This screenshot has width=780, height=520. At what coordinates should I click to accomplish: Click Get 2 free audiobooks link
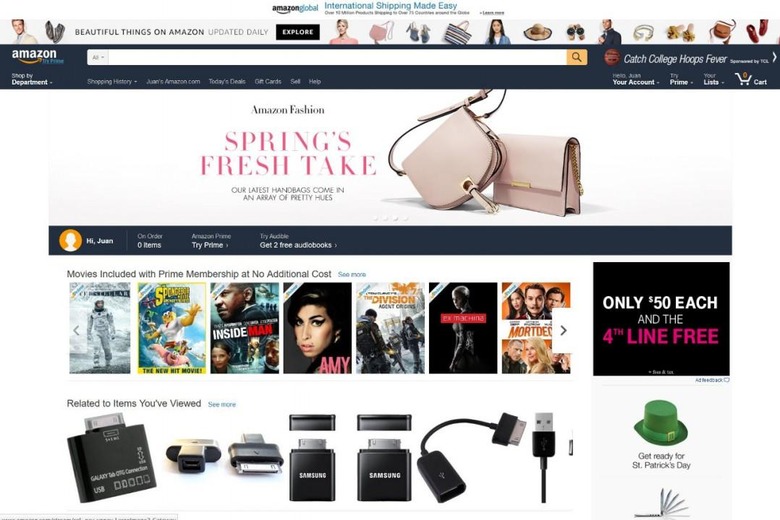(x=298, y=245)
